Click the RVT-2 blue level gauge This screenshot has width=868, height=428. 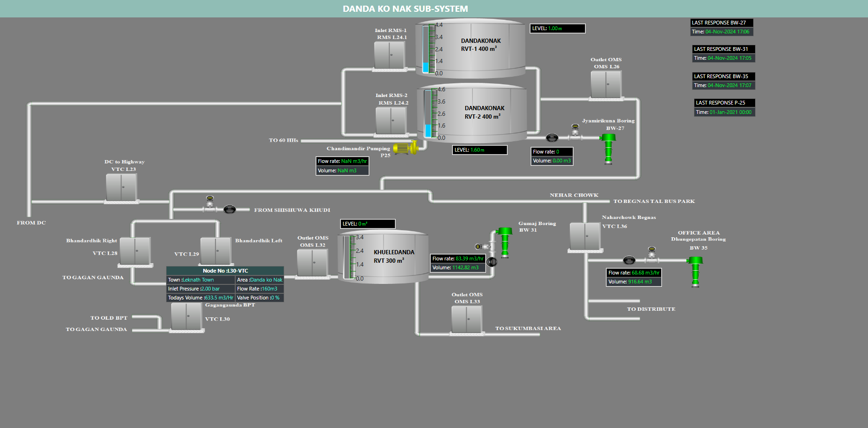[x=428, y=114]
